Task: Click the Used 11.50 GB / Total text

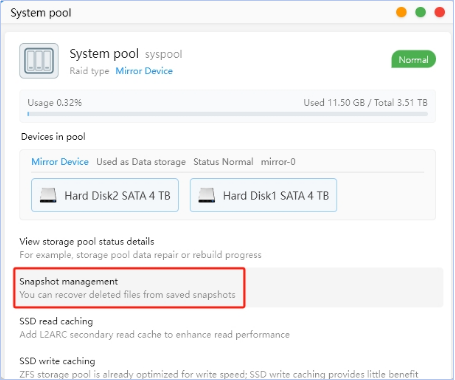Action: [x=365, y=103]
